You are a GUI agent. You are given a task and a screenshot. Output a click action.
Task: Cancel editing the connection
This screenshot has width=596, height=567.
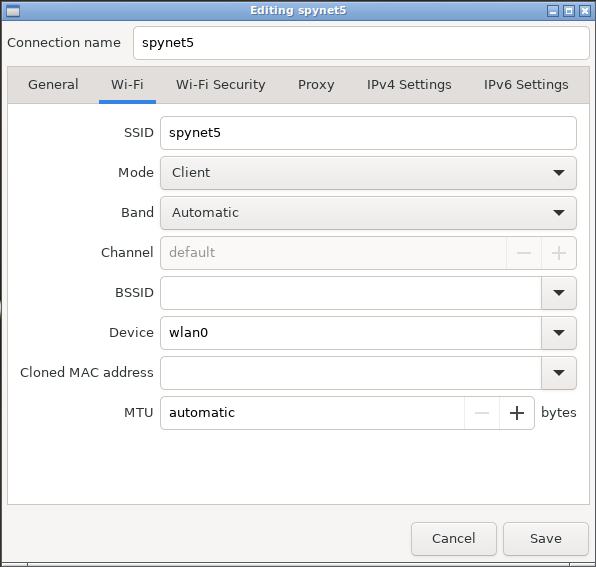(x=454, y=539)
